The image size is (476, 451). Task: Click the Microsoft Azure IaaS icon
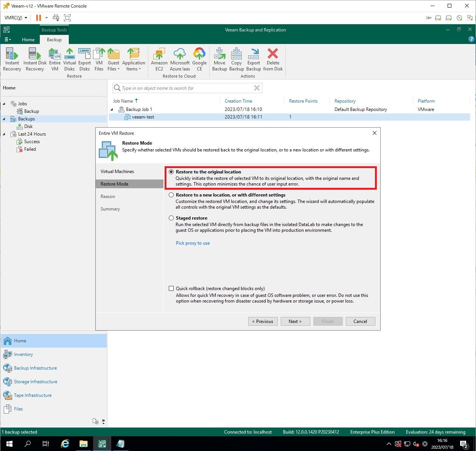(x=180, y=59)
